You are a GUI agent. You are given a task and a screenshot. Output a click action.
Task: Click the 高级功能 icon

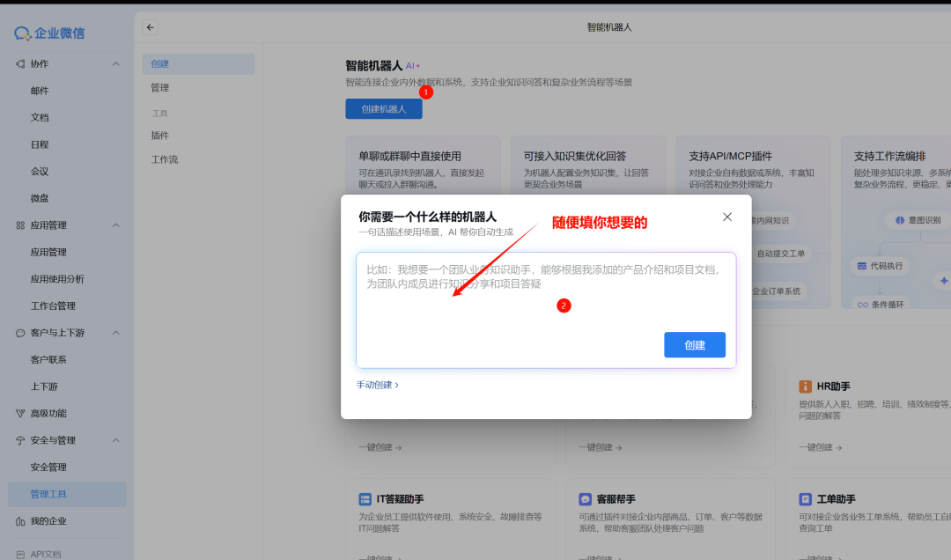coord(20,413)
